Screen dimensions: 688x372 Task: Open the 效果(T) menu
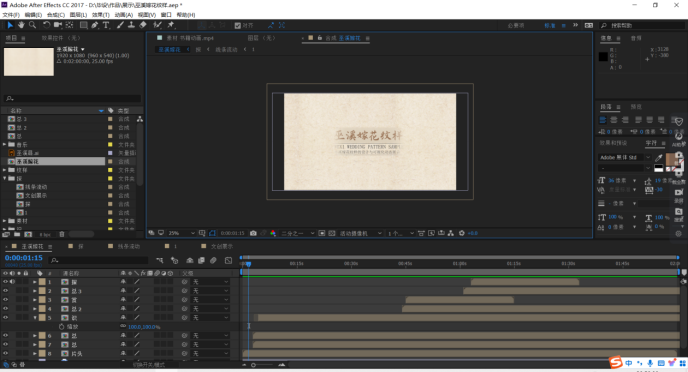pyautogui.click(x=100, y=15)
